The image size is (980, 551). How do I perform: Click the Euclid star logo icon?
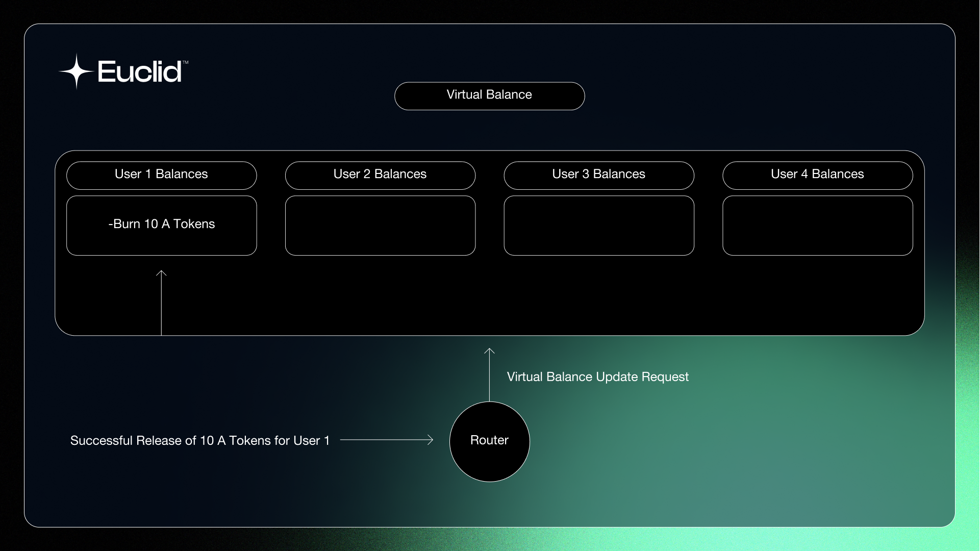pos(73,70)
